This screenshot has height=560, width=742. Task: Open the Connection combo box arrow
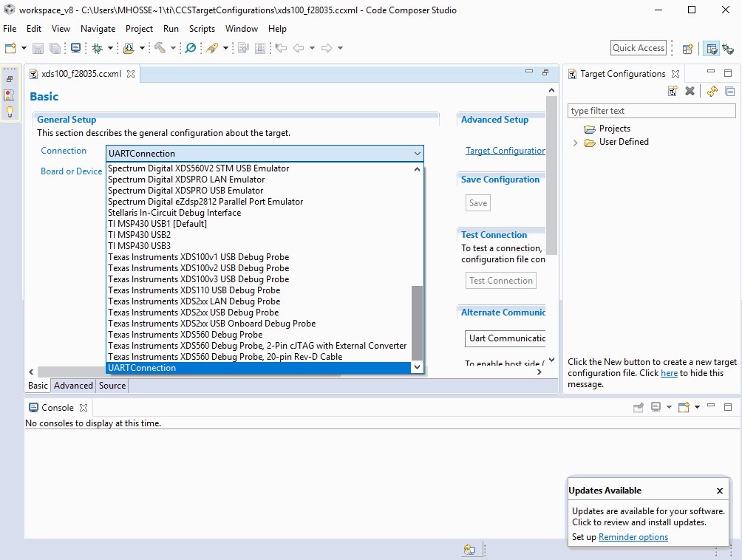[x=417, y=153]
